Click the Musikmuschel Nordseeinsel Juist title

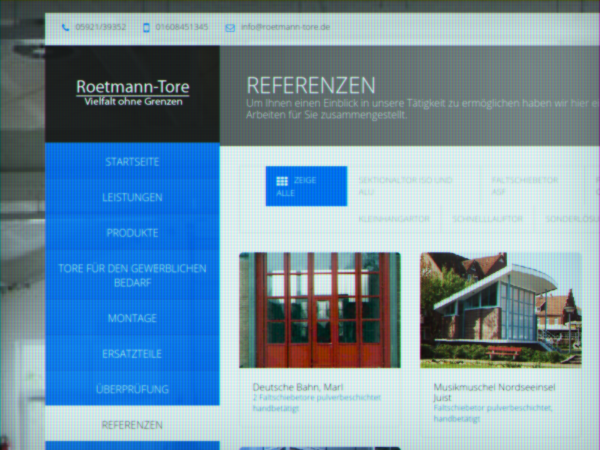pos(494,392)
